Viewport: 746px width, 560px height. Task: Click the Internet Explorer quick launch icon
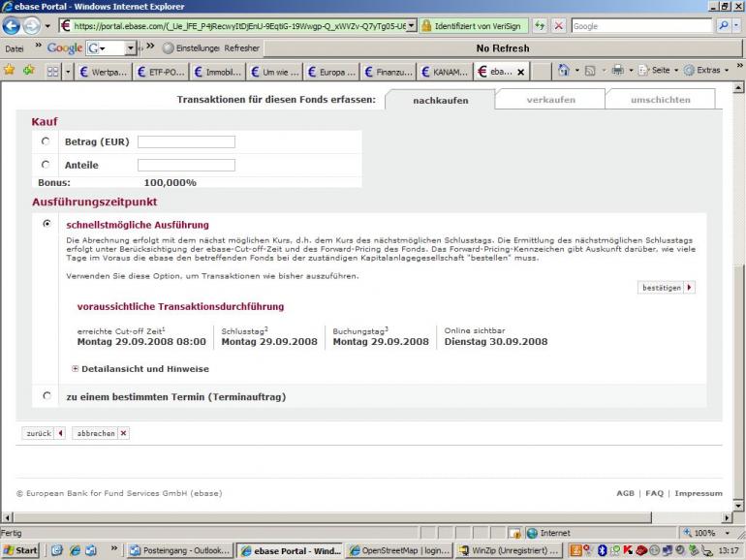point(75,550)
